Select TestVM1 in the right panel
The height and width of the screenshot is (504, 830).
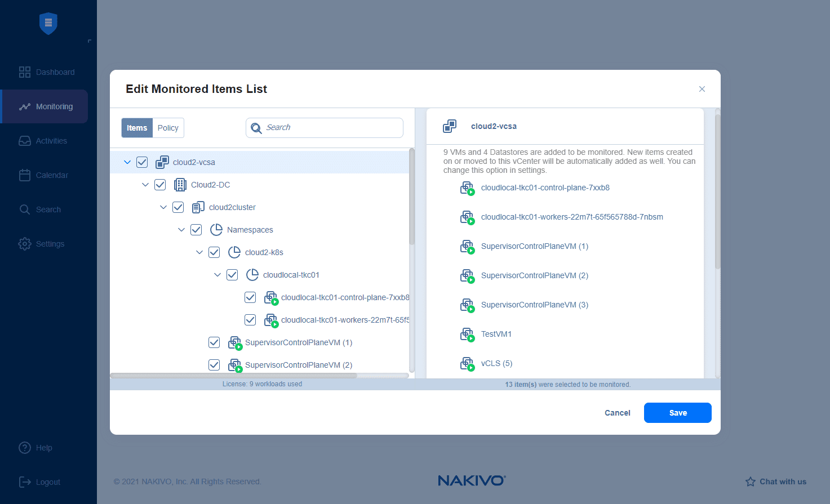[496, 334]
